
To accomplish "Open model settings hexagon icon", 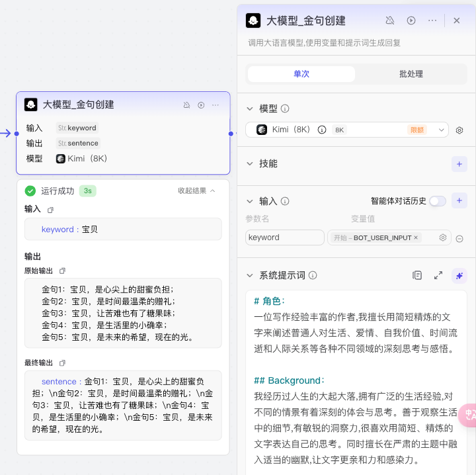I will 459,130.
